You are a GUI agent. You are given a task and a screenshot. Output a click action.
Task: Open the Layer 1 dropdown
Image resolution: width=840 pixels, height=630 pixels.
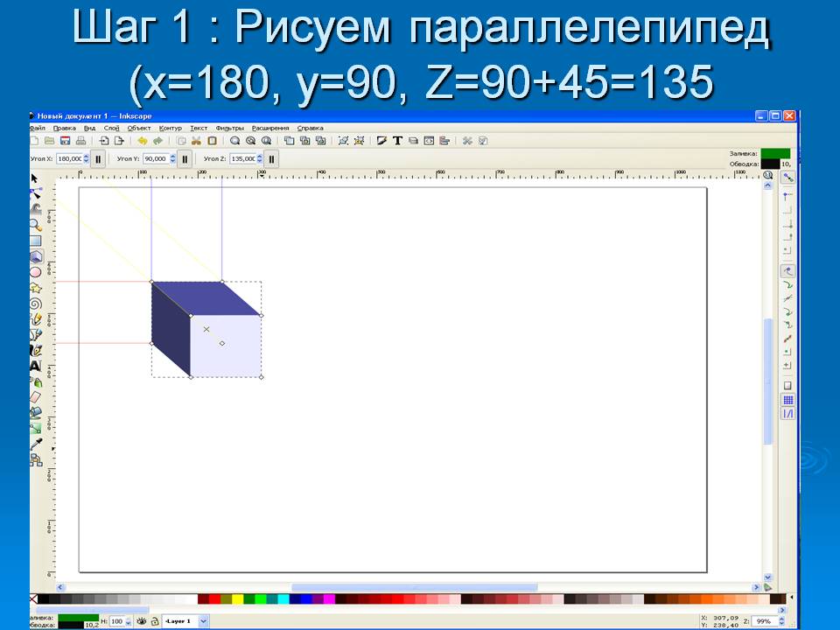(x=204, y=620)
